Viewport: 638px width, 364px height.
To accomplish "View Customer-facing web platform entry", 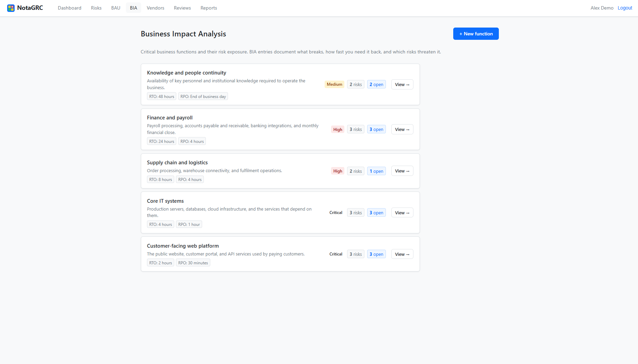I will (x=402, y=254).
